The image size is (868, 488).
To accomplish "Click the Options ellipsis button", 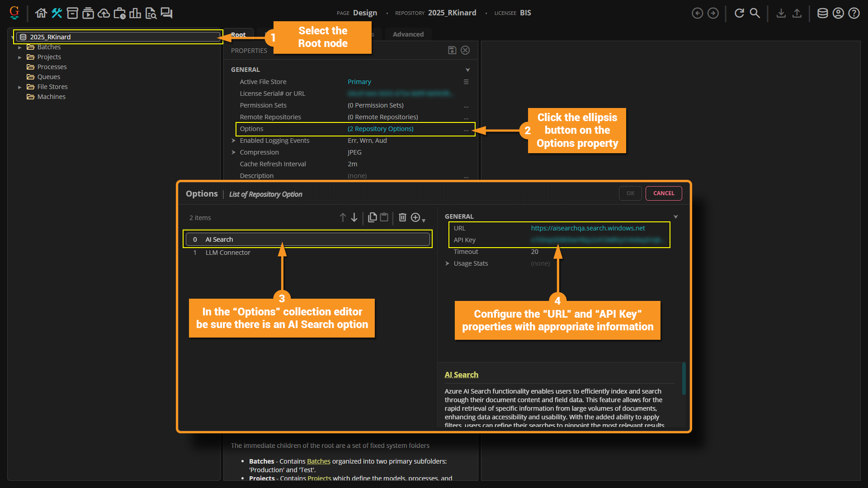I will coord(466,129).
